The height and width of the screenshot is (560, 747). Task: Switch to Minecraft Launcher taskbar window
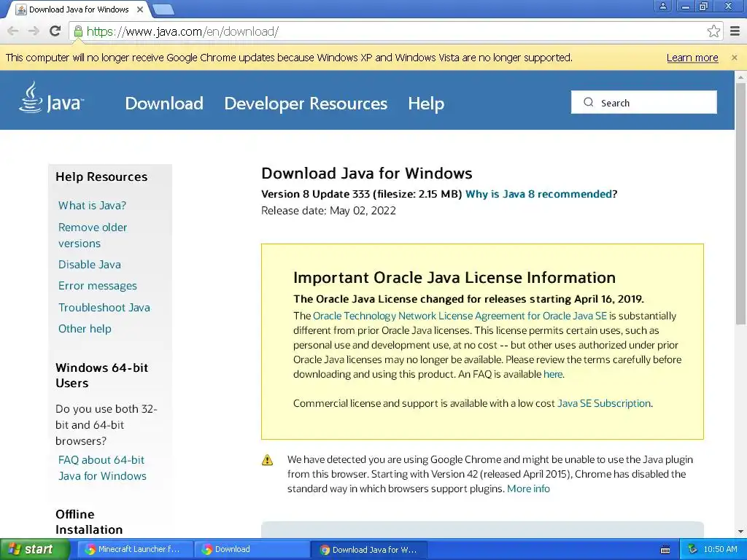point(134,549)
